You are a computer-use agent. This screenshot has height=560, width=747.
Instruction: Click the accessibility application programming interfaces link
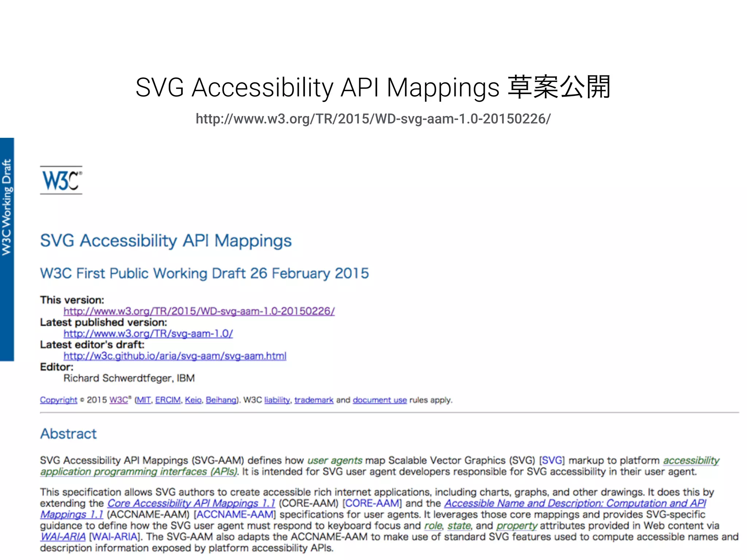coord(139,472)
